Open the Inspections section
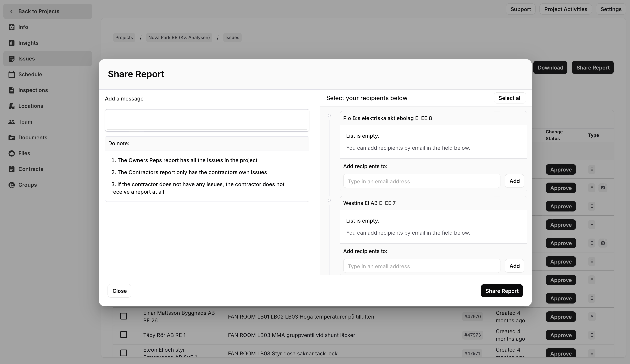This screenshot has width=630, height=364. (33, 90)
